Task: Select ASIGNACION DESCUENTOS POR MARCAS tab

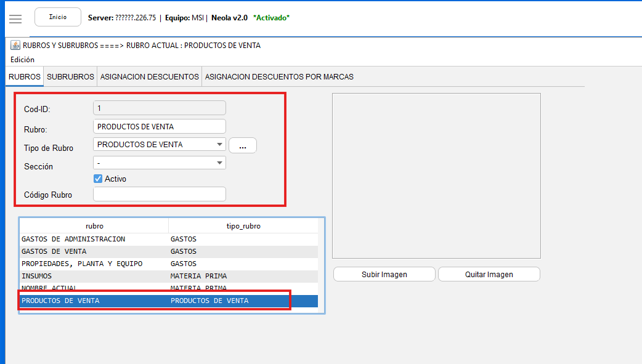Action: [279, 77]
